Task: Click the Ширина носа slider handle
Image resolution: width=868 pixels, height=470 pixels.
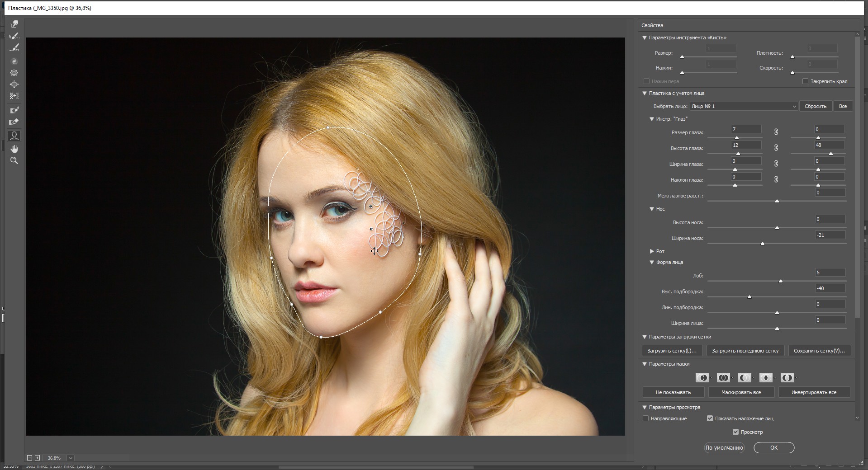Action: [763, 244]
